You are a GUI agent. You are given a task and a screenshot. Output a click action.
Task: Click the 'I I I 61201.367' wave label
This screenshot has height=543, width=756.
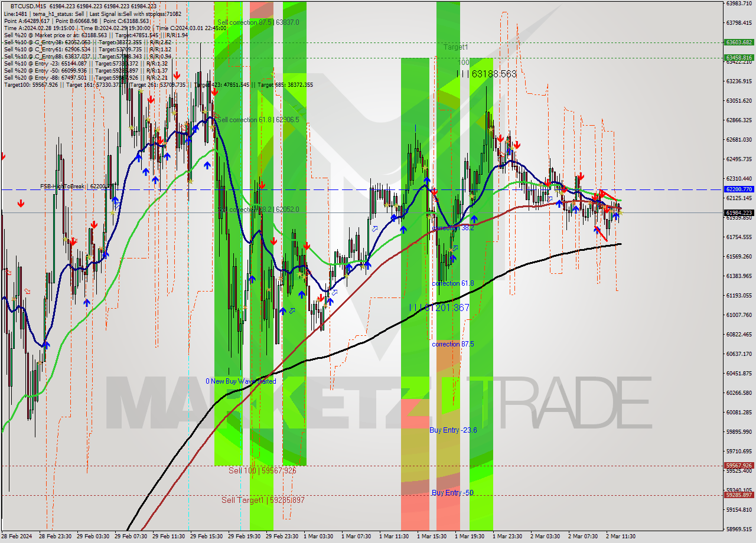pyautogui.click(x=439, y=308)
